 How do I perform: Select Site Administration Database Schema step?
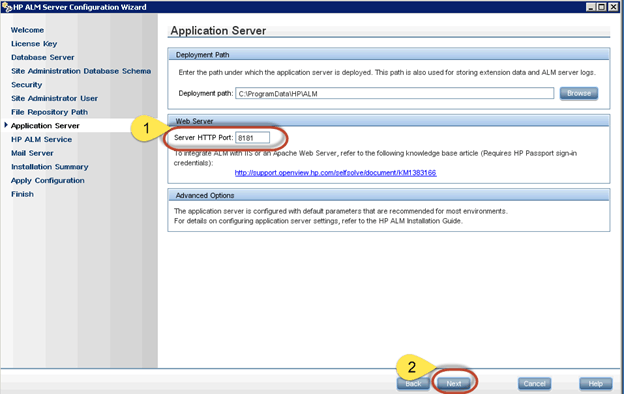click(x=81, y=71)
